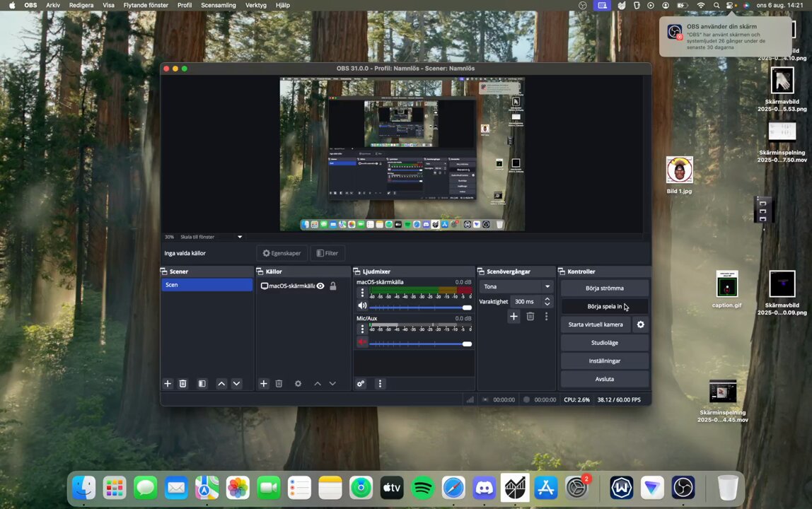Viewport: 812px width, 509px height.
Task: Open the Filter button above the Källor panel
Action: 327,253
